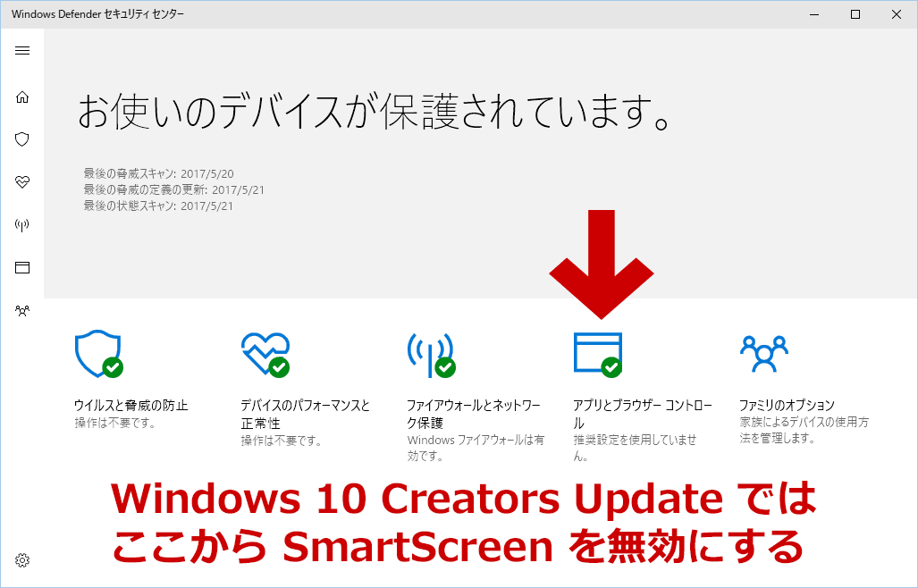This screenshot has height=588, width=918.
Task: Open アプリとブラウザー コントロール section
Action: [643, 414]
